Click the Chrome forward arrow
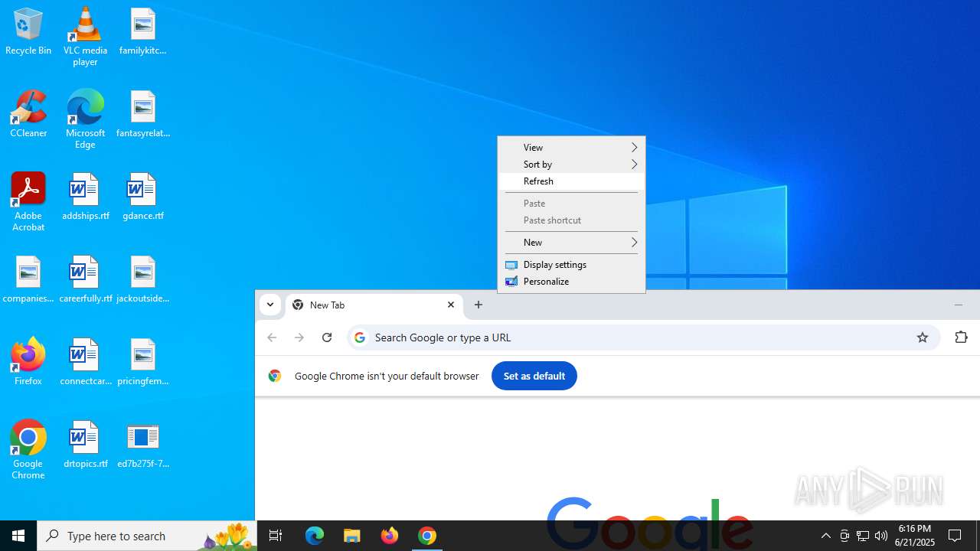Image resolution: width=980 pixels, height=551 pixels. click(299, 337)
